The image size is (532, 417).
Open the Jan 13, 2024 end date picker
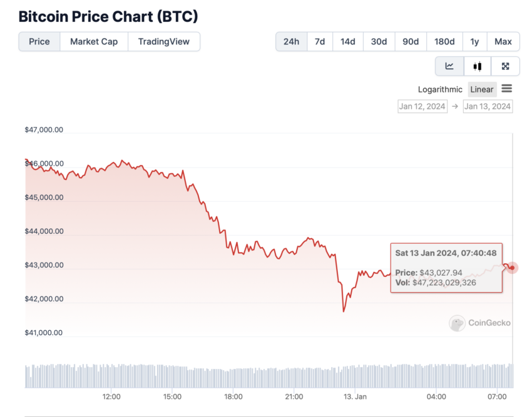coord(488,106)
